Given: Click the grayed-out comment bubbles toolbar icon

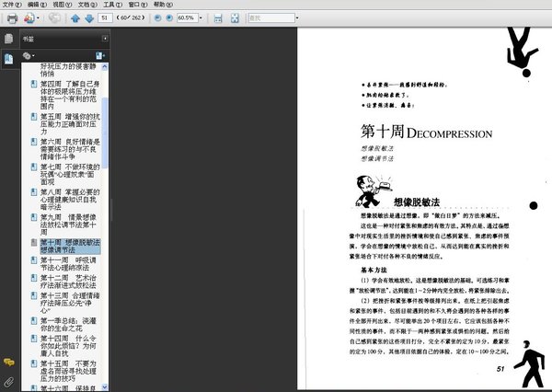Looking at the screenshot, I should click(x=54, y=18).
